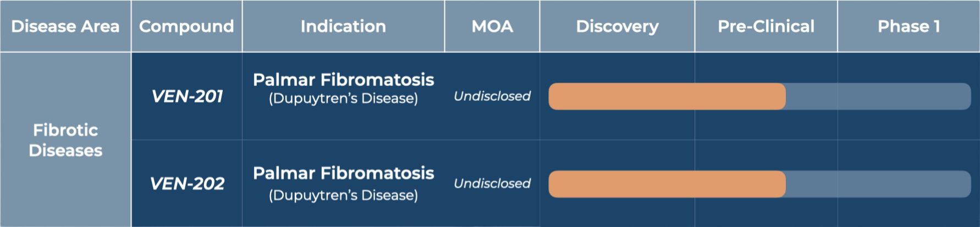980x227 pixels.
Task: Click the Indication column header
Action: pos(343,26)
